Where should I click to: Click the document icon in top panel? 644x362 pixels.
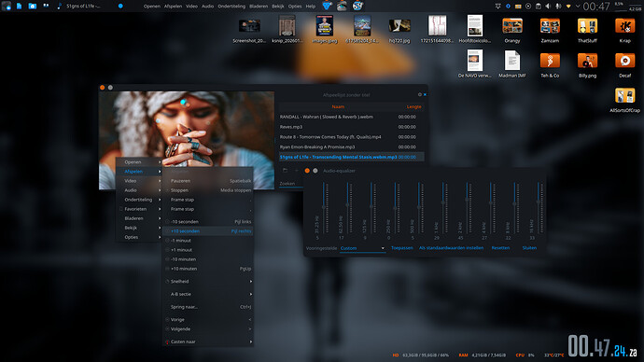(x=19, y=6)
